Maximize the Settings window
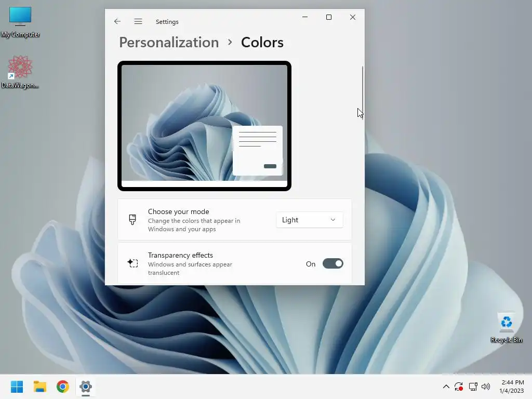 click(329, 17)
